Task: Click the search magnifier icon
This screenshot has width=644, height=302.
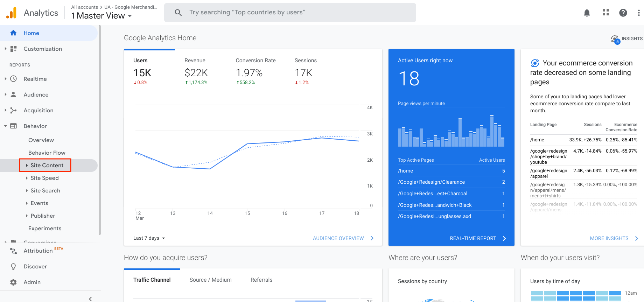Action: click(178, 13)
